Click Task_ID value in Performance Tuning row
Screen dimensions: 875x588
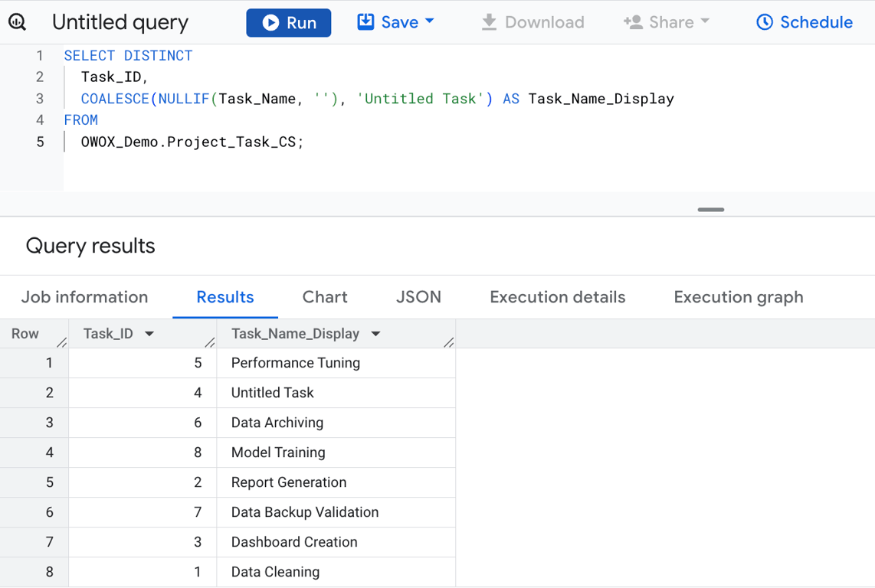click(198, 363)
